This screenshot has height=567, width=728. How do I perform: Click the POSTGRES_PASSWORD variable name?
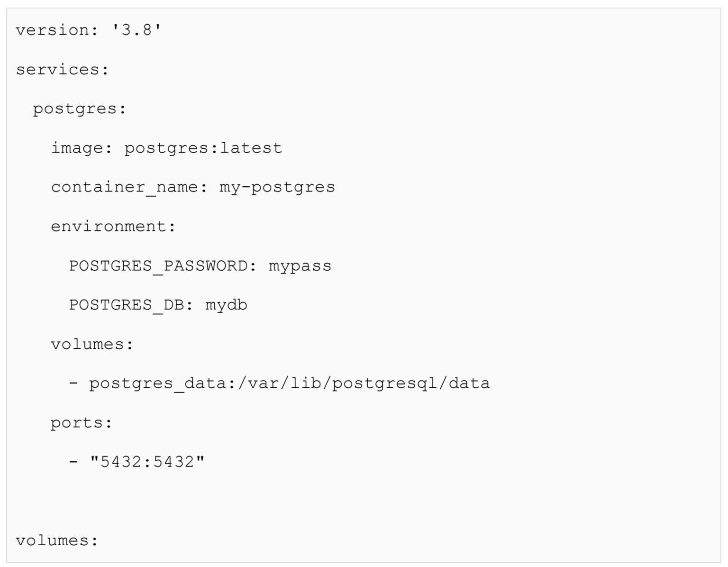pos(158,266)
